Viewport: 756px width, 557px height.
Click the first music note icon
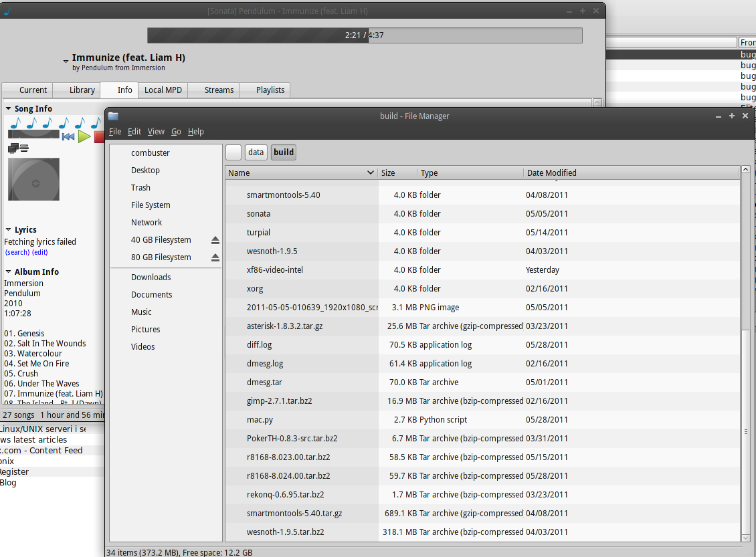tap(15, 123)
